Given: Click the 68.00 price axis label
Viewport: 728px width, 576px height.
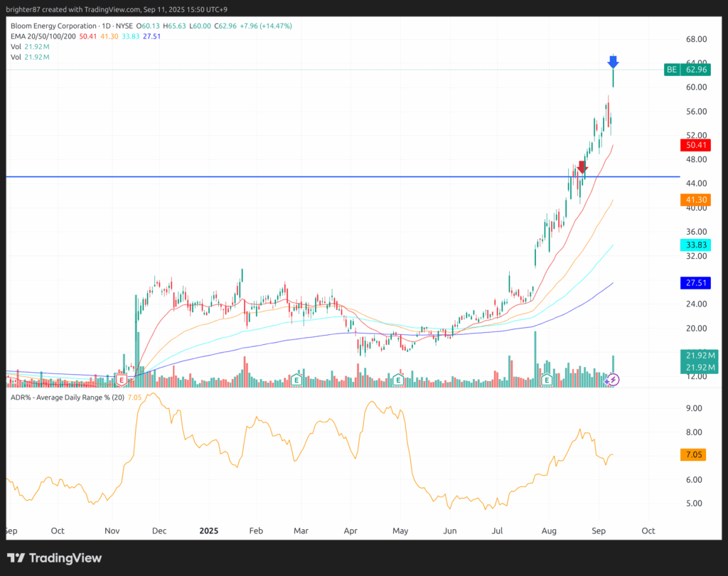Looking at the screenshot, I should [x=697, y=39].
